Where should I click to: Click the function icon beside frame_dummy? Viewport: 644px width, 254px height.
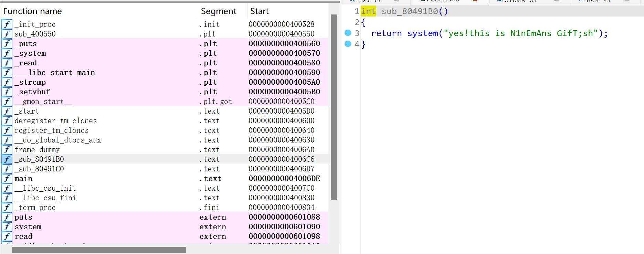(x=7, y=150)
